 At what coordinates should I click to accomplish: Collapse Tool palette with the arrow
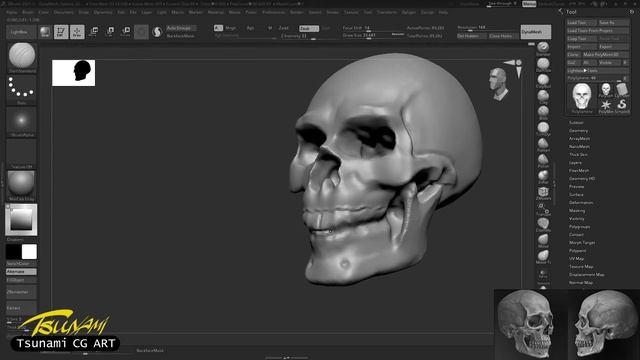(560, 11)
